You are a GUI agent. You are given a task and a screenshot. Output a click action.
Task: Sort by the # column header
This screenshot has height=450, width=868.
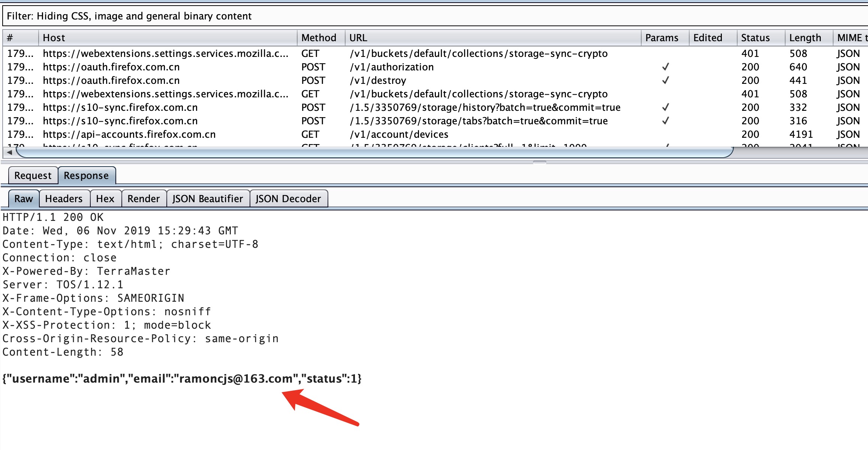click(21, 38)
